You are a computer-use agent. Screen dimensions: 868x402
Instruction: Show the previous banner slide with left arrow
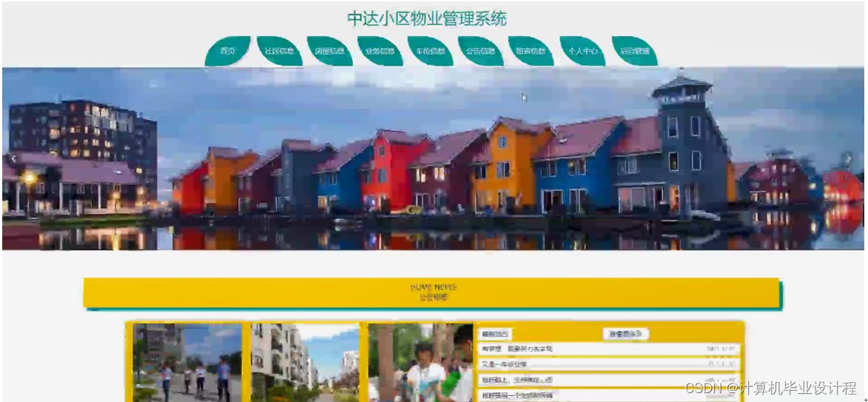click(13, 159)
